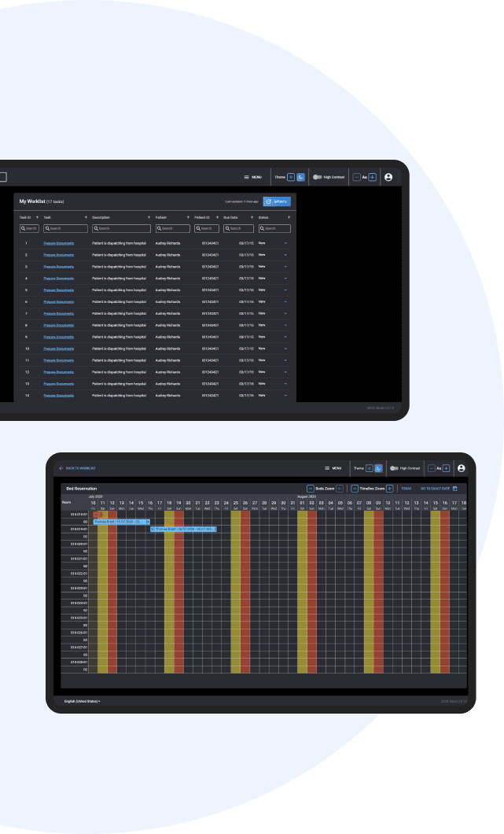Focus the Patient search field
Viewport: 504px width, 834px height.
click(173, 228)
